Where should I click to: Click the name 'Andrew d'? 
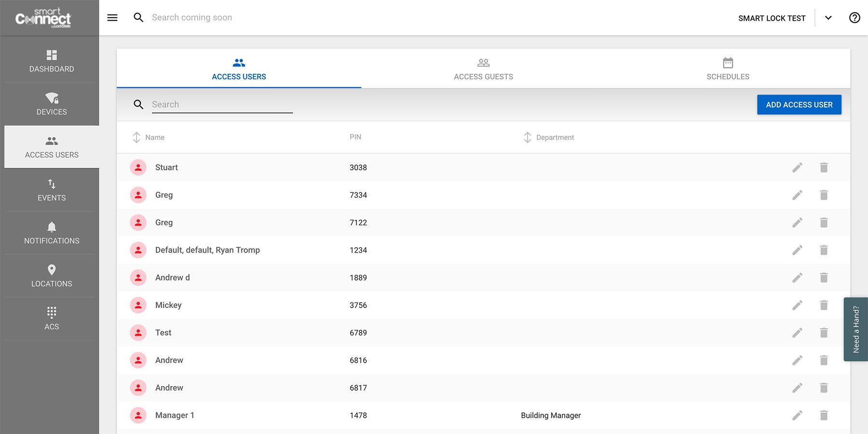pyautogui.click(x=173, y=277)
